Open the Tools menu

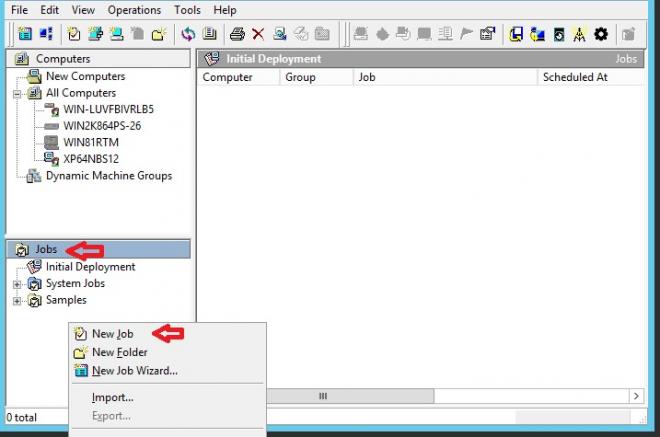click(x=187, y=10)
